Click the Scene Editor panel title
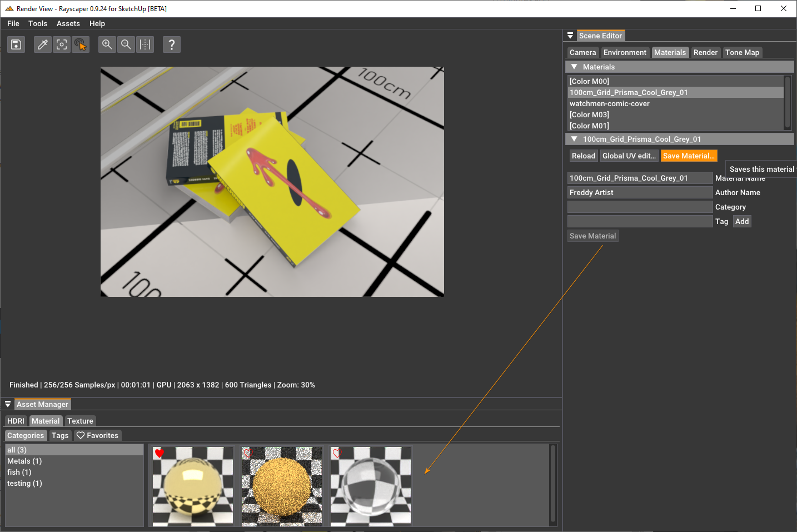This screenshot has height=532, width=797. click(600, 36)
